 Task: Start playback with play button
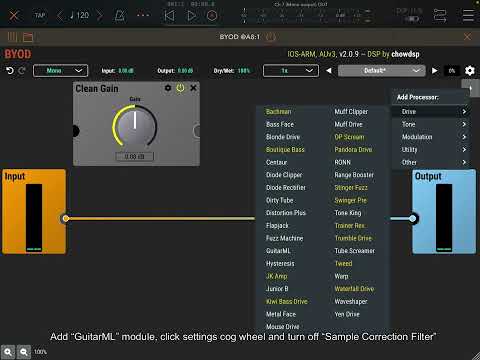click(191, 16)
